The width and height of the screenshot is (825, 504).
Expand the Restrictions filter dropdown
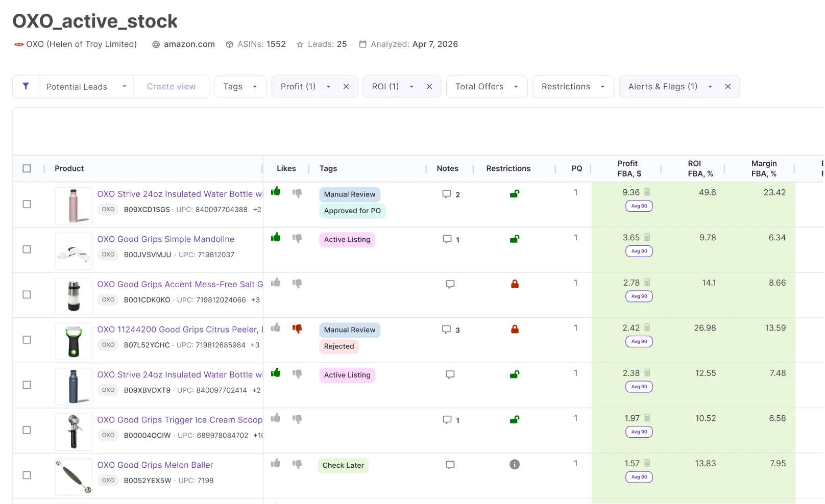[573, 87]
